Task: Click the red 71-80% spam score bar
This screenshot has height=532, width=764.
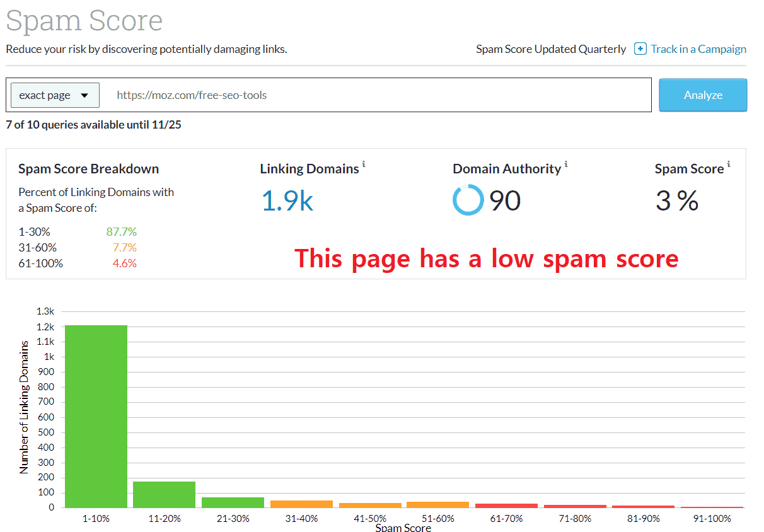Action: coord(575,506)
